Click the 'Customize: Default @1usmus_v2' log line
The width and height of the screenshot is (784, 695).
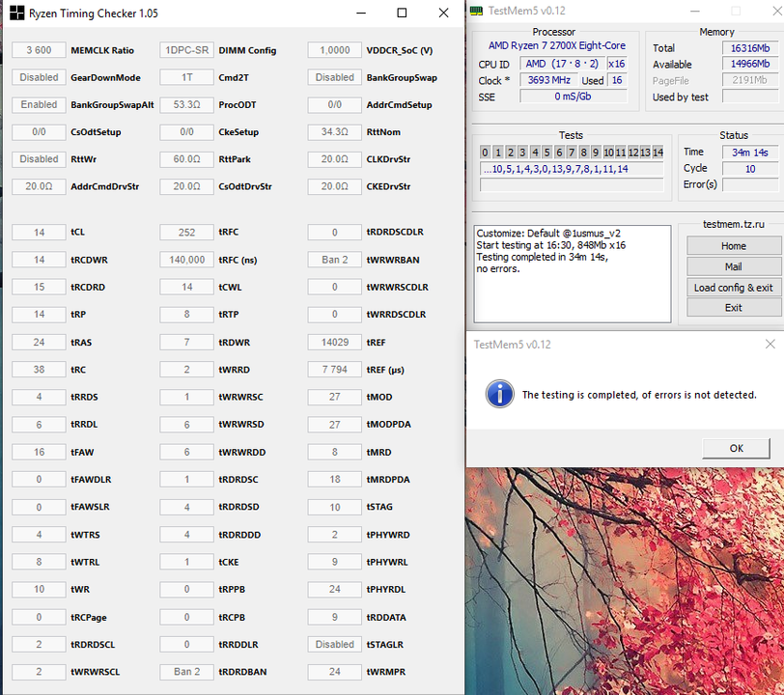point(548,234)
